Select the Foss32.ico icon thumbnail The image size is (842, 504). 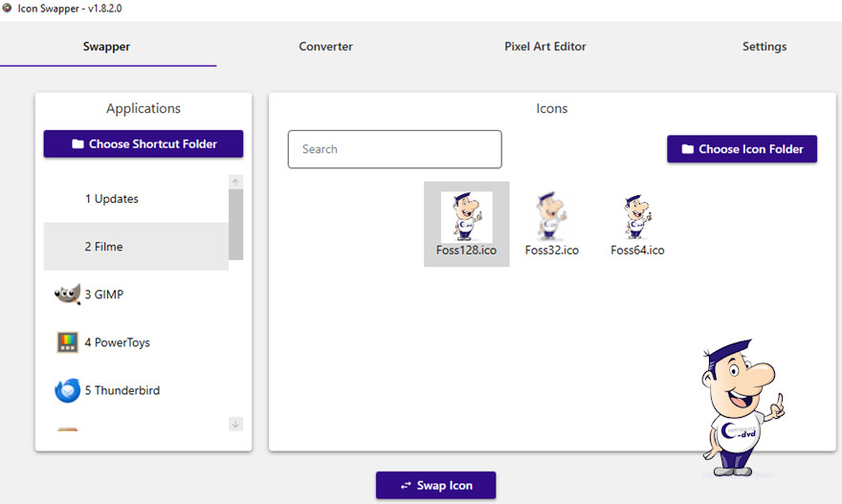(551, 217)
